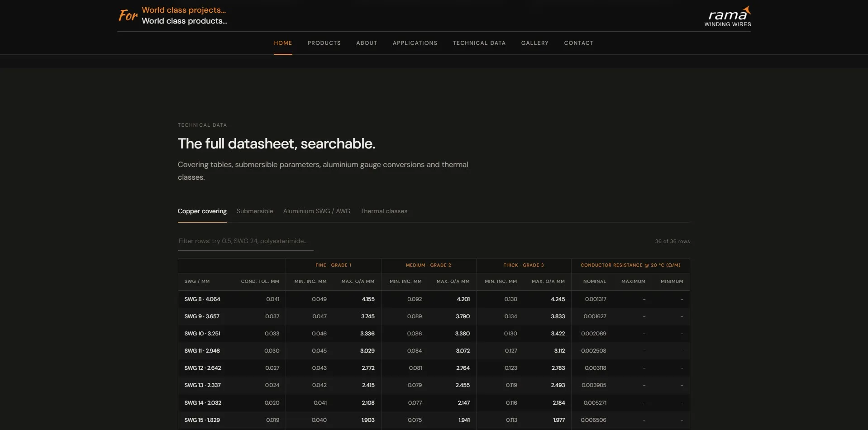Open the Contact page link
This screenshot has height=430, width=868.
pyautogui.click(x=579, y=43)
